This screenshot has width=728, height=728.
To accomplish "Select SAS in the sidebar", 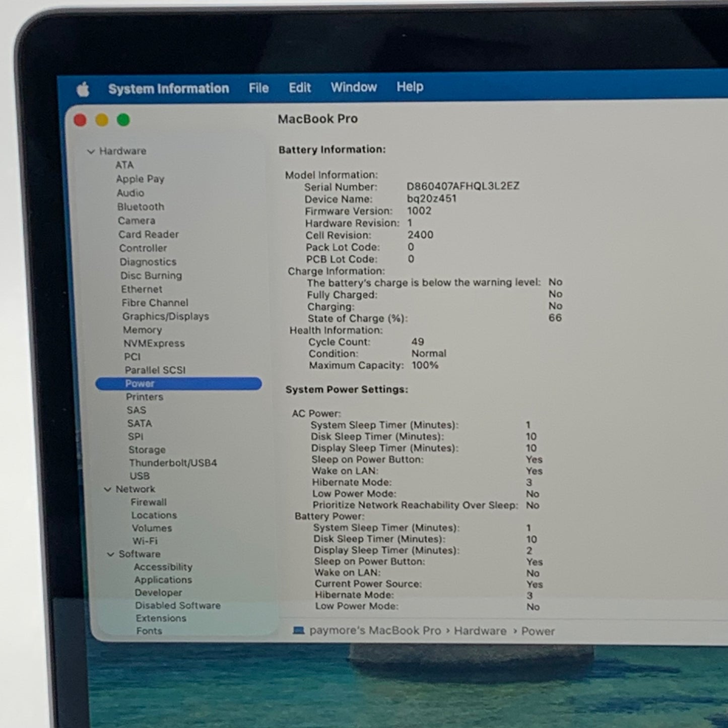I will click(137, 410).
